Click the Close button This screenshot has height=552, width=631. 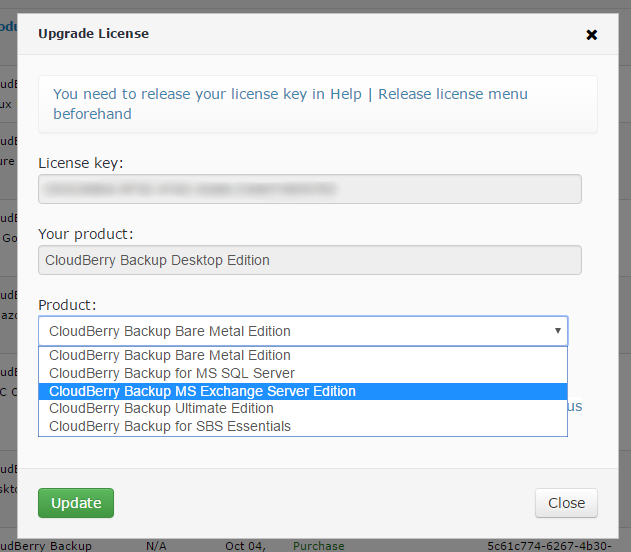[566, 503]
